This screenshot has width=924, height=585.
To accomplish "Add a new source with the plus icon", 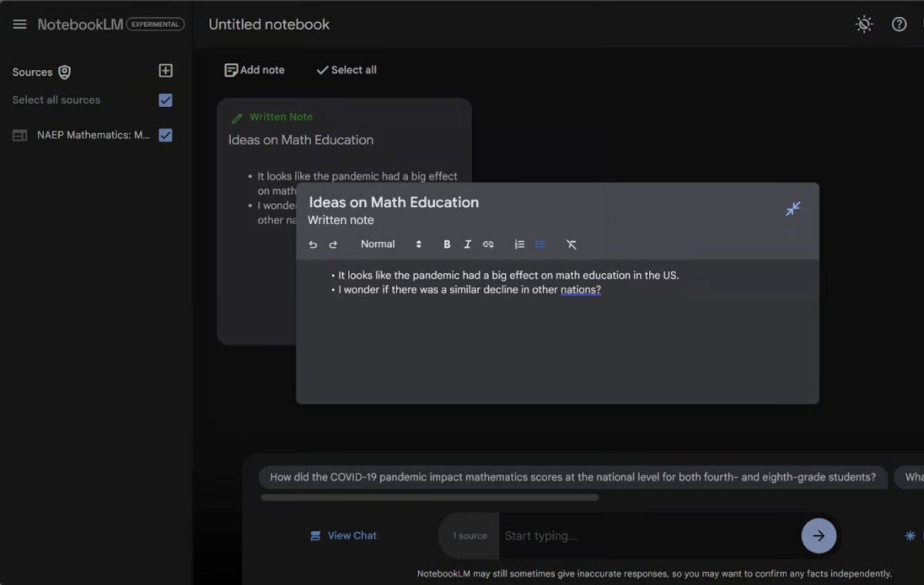I will pos(165,70).
